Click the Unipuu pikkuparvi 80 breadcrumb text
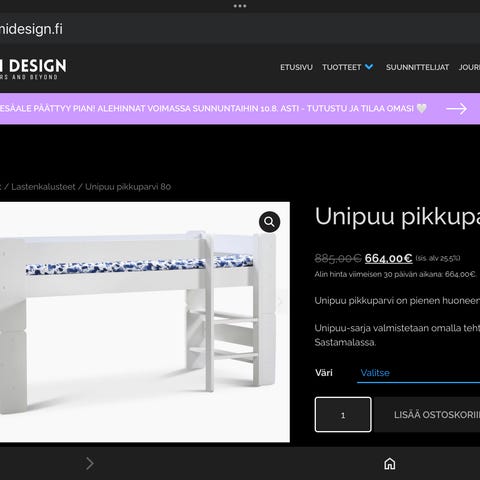This screenshot has width=480, height=480. (128, 187)
